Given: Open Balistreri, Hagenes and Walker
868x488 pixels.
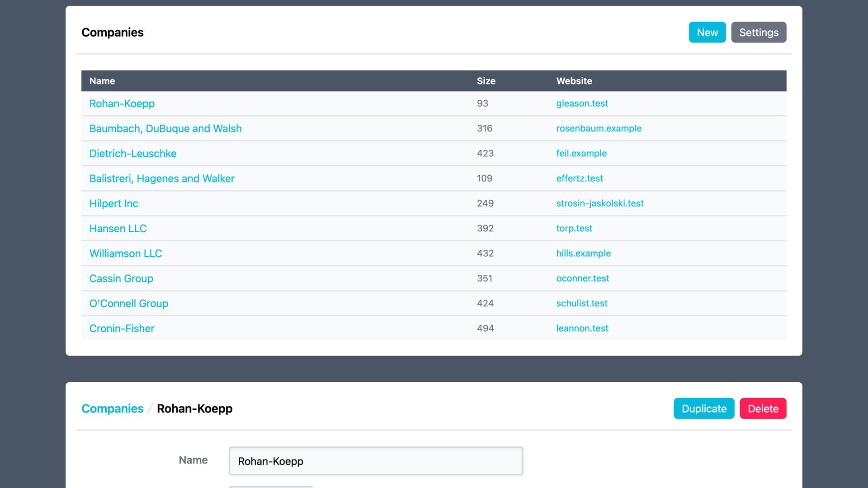Looking at the screenshot, I should pos(162,178).
